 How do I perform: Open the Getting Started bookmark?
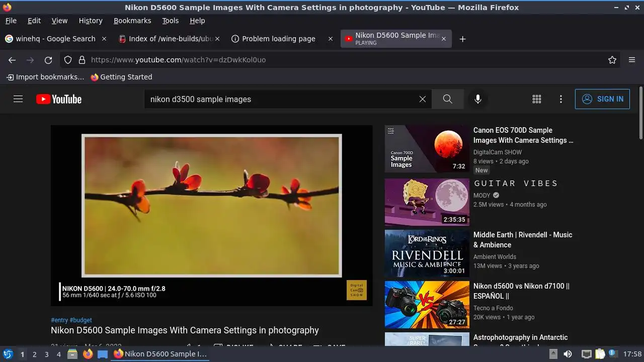click(x=121, y=77)
